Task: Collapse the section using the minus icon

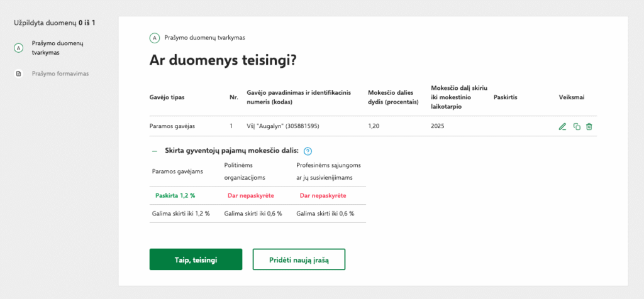Action: (154, 151)
